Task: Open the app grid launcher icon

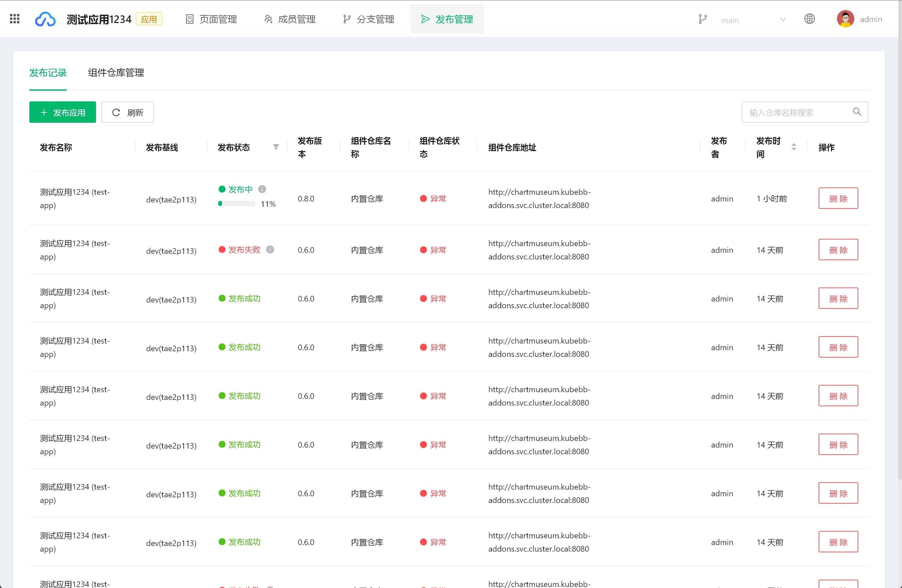Action: (14, 19)
